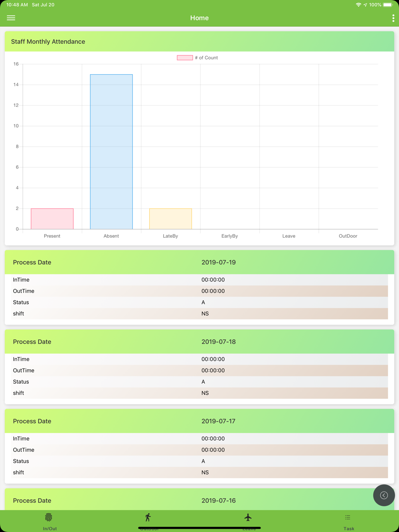399x532 pixels.
Task: Tap the walking person OutDoor icon
Action: tap(148, 517)
